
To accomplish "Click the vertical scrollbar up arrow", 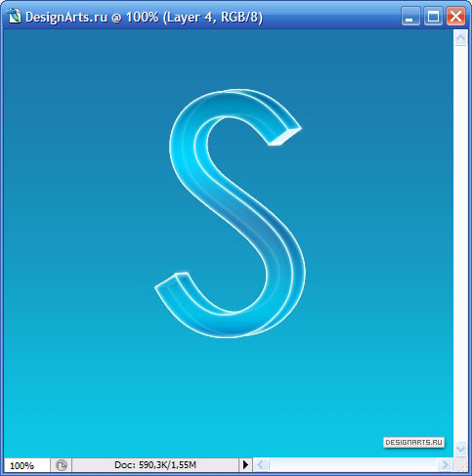I will point(460,38).
